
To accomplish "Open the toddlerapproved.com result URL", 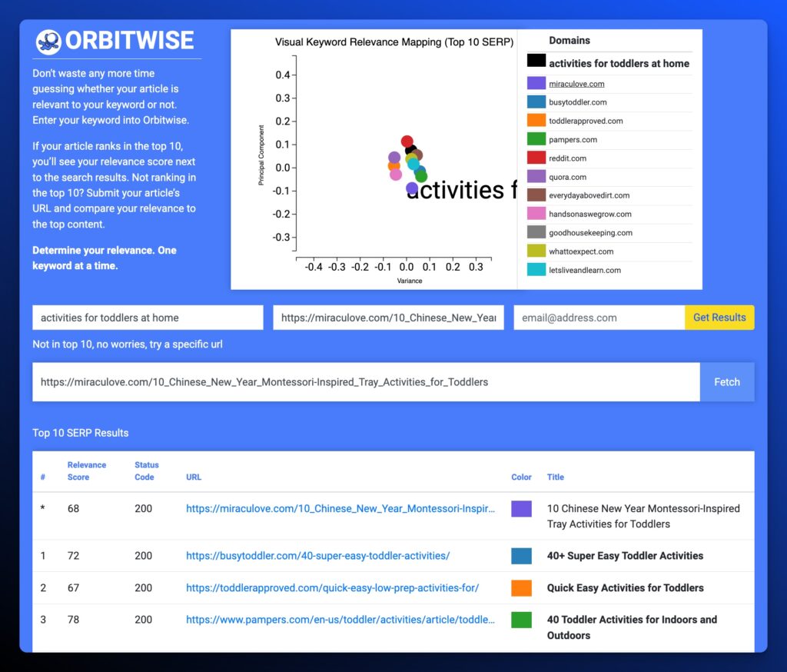I will point(332,588).
